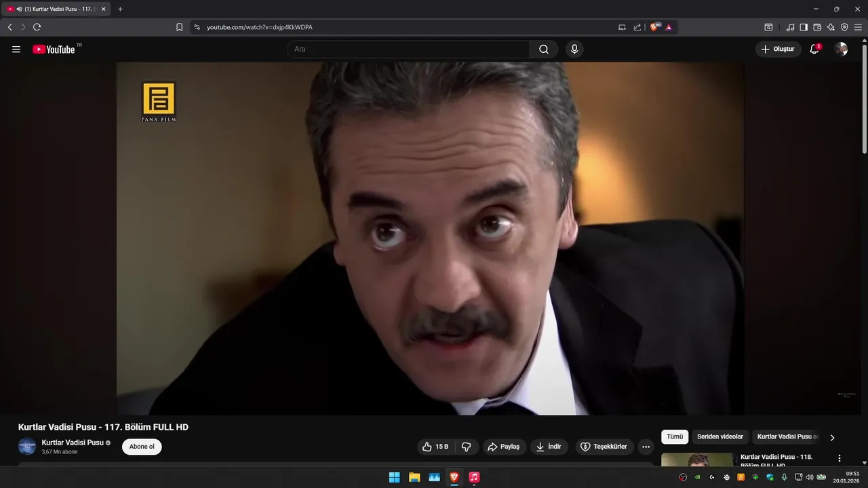Select the Tümü filter chip

(x=675, y=437)
